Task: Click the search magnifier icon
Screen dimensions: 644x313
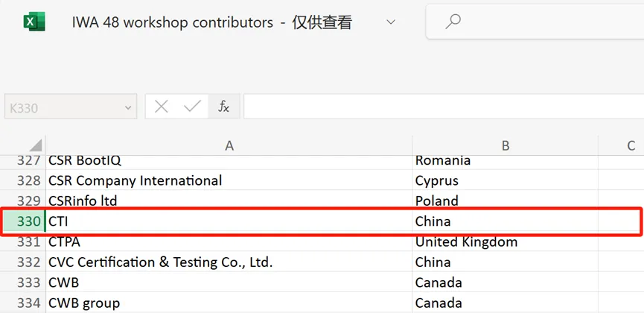Action: click(x=452, y=22)
